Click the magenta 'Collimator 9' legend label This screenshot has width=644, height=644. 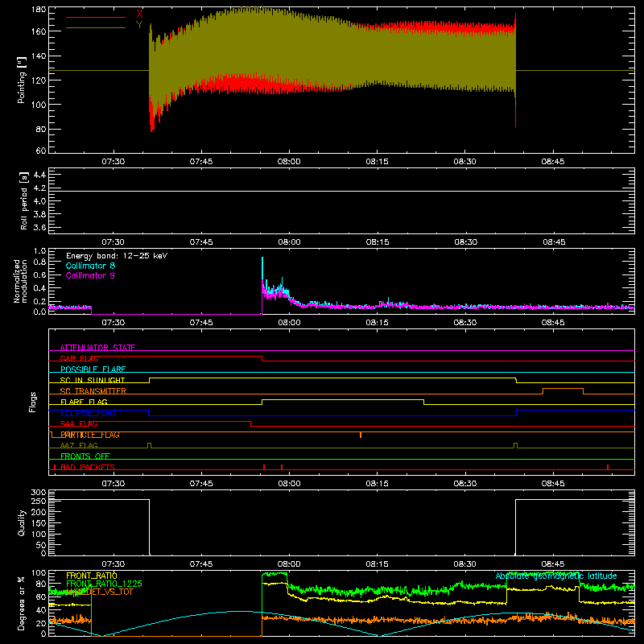tap(90, 275)
